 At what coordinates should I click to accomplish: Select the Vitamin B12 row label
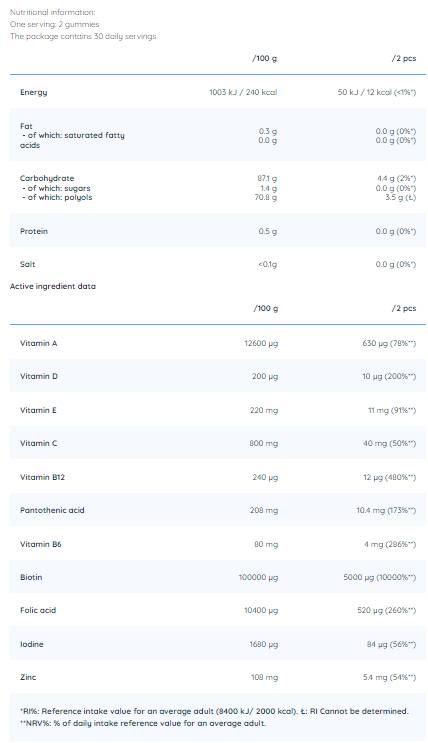[42, 477]
